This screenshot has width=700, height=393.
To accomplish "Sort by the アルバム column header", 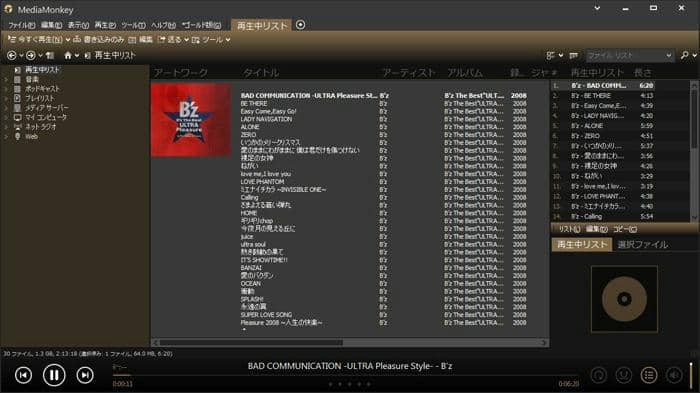I will tap(465, 73).
